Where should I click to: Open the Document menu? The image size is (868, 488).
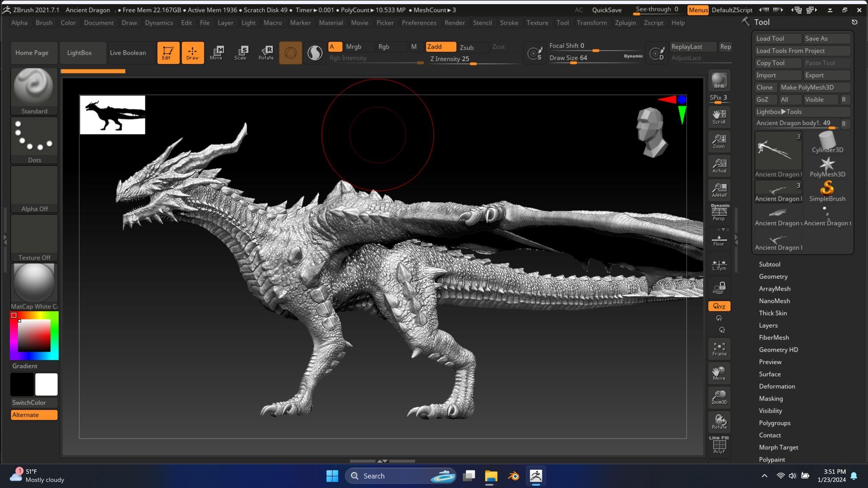pyautogui.click(x=99, y=23)
